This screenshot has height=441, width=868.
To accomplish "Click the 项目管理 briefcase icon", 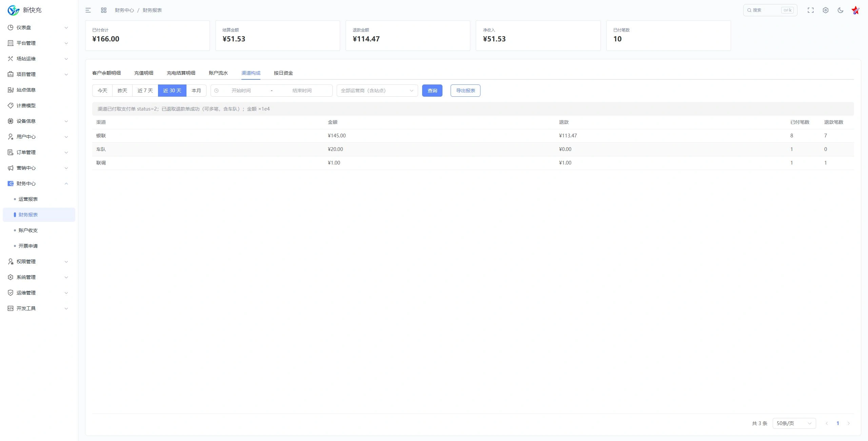I will coord(11,74).
